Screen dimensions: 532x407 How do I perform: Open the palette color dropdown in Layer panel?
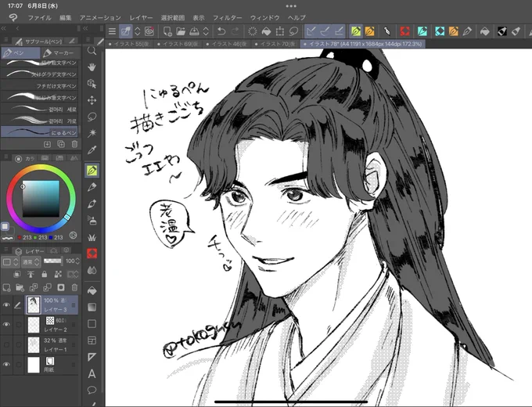(10, 261)
